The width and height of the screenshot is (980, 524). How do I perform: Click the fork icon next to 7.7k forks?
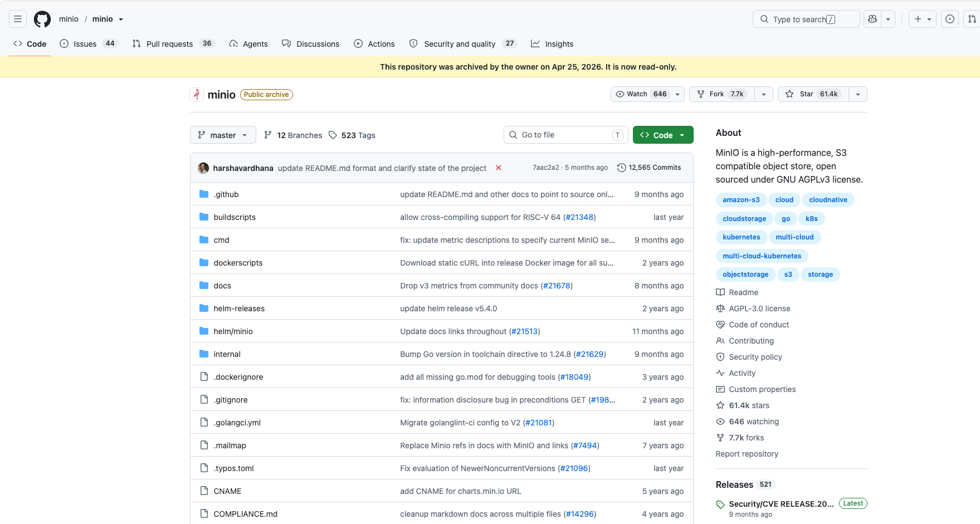[720, 438]
